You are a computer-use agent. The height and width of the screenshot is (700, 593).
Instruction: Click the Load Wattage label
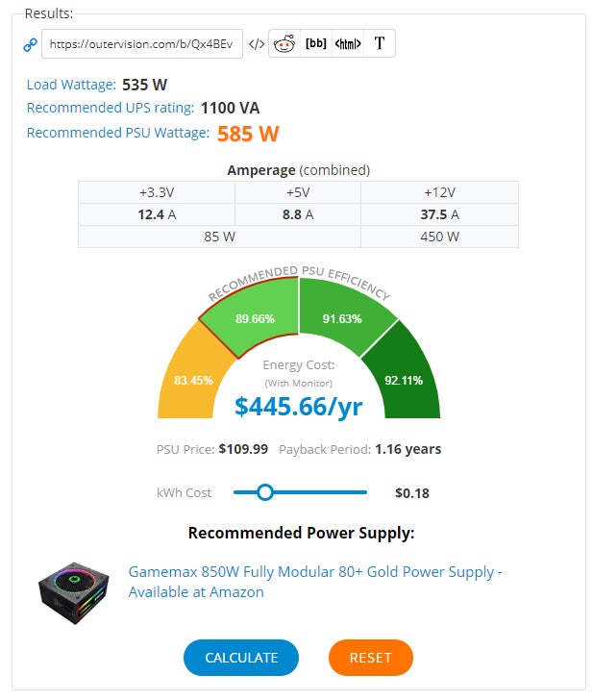pyautogui.click(x=71, y=85)
